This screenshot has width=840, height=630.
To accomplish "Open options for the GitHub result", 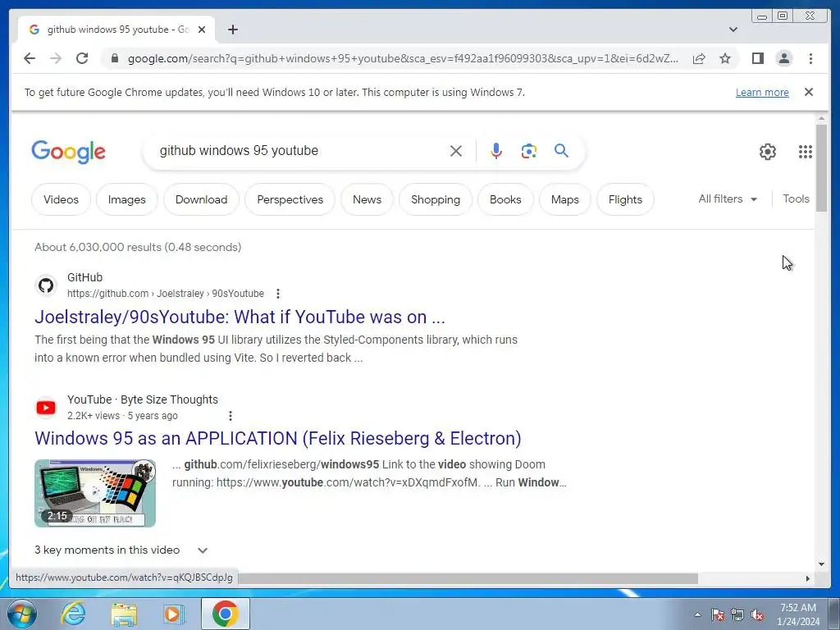I will click(x=277, y=294).
